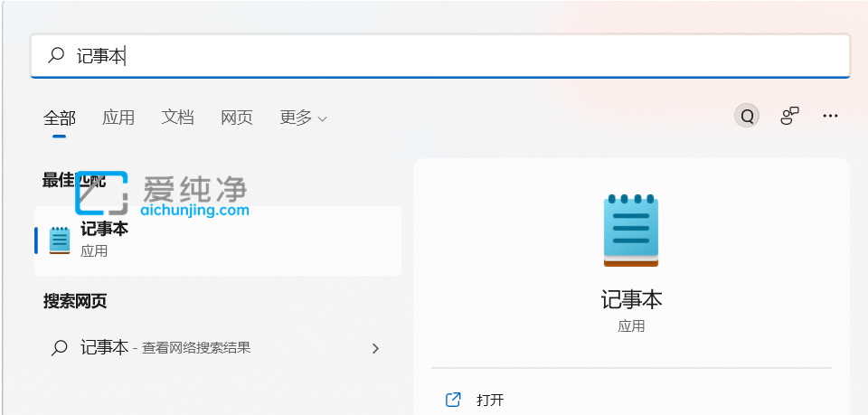Expand the web result chevron arrow
Image resolution: width=868 pixels, height=415 pixels.
click(x=376, y=348)
